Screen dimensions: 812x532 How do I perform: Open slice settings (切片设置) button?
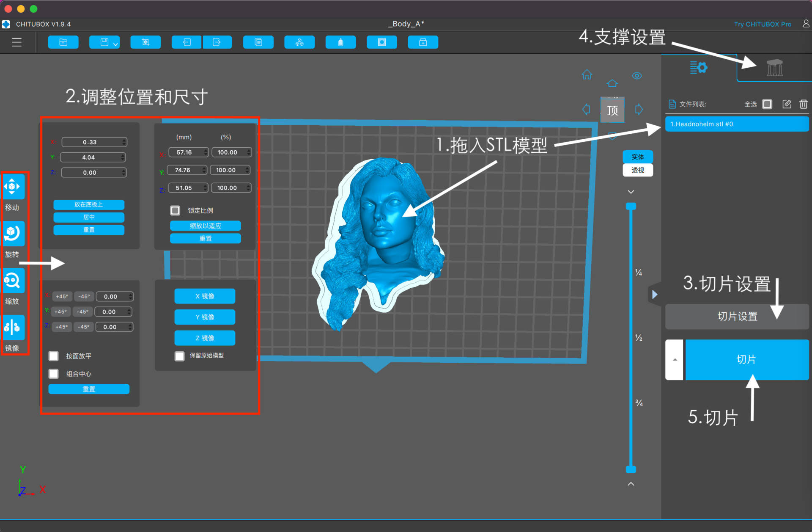point(737,317)
